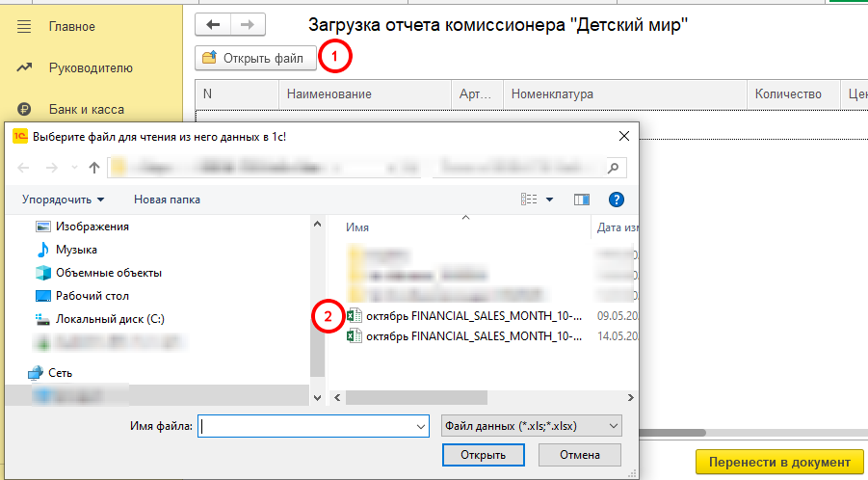
Task: Click the search magnifier icon in the dialog
Action: (613, 167)
